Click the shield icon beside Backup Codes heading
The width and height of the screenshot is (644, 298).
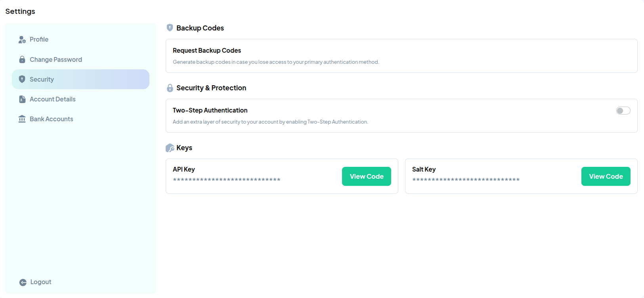click(170, 28)
